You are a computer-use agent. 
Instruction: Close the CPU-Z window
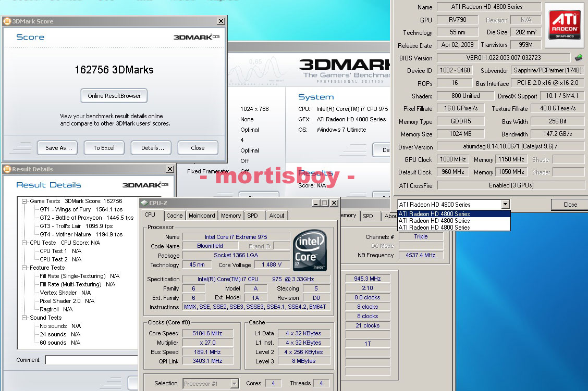(334, 203)
